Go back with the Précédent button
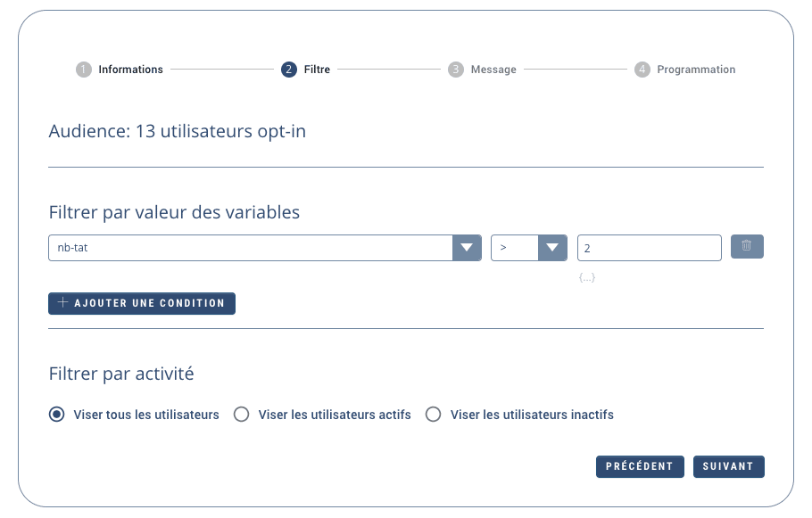The height and width of the screenshot is (518, 812). coord(640,466)
